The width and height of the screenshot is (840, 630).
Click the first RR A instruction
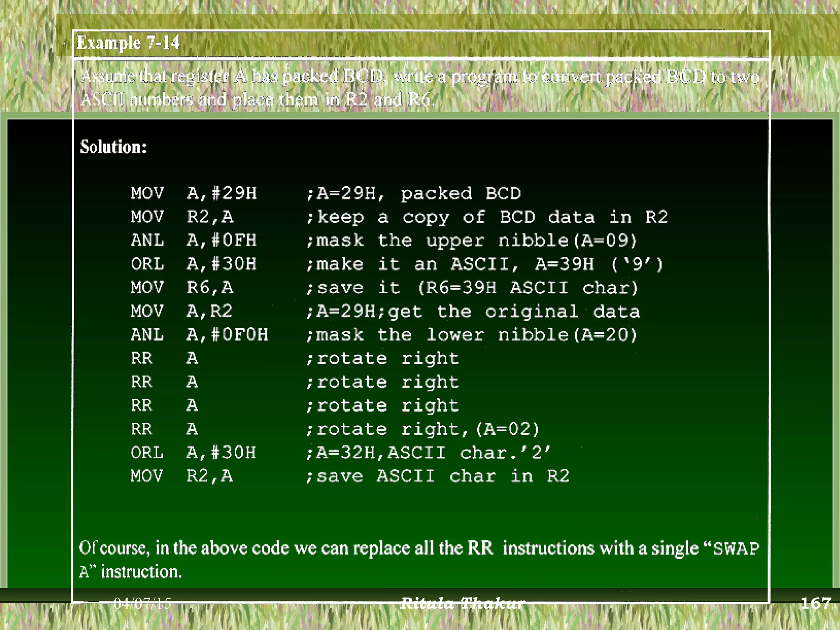tap(164, 358)
